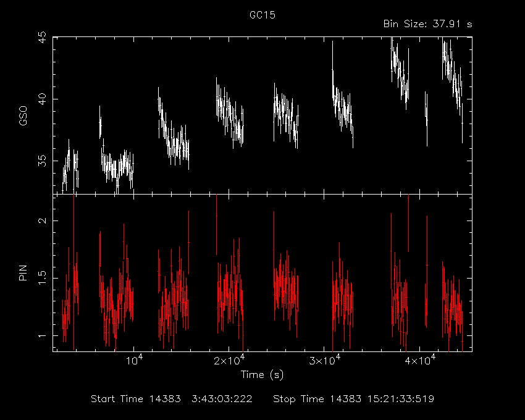
Task: Click the 'Time (s)' x-axis label
Action: pos(262,374)
